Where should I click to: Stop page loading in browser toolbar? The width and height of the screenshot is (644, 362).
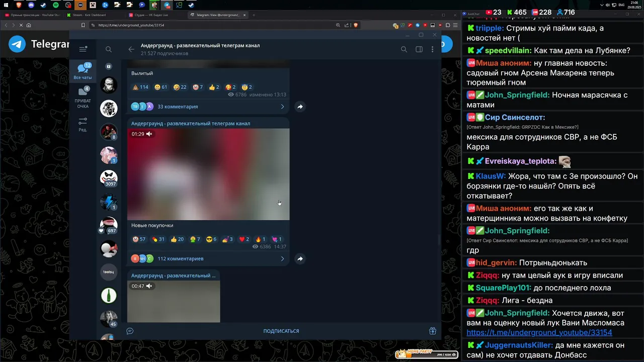point(21,25)
